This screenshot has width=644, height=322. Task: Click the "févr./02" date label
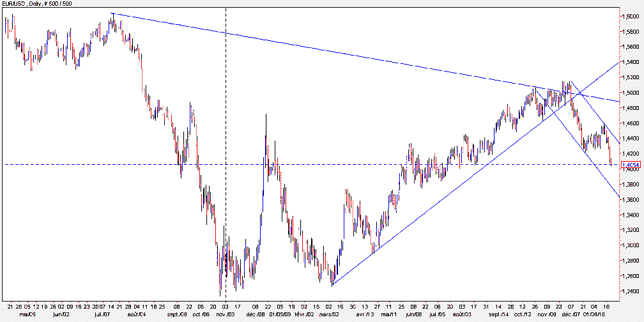pos(303,314)
